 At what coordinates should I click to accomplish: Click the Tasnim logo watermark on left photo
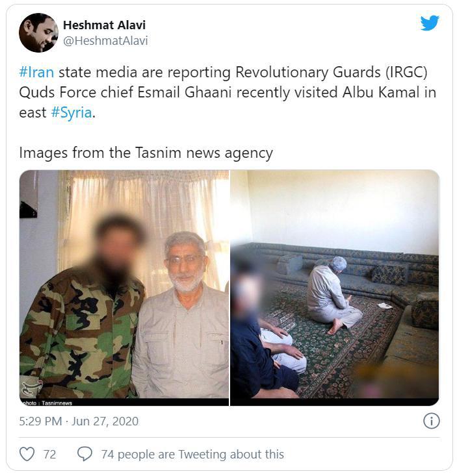pos(31,388)
